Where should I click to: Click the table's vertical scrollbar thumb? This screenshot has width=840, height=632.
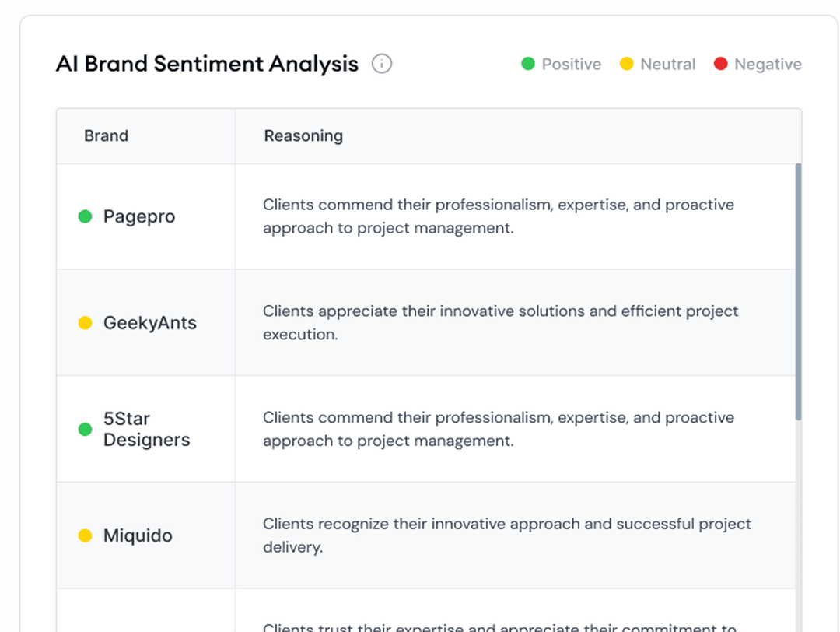click(x=798, y=292)
